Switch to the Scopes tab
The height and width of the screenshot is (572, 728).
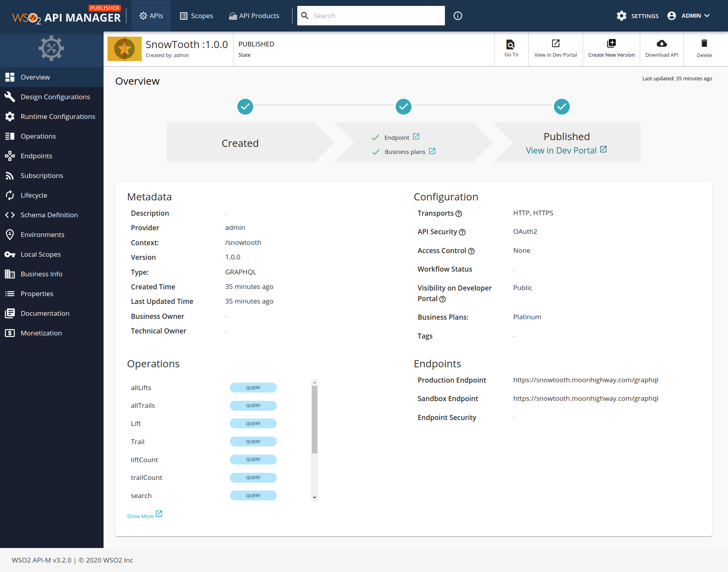tap(196, 16)
